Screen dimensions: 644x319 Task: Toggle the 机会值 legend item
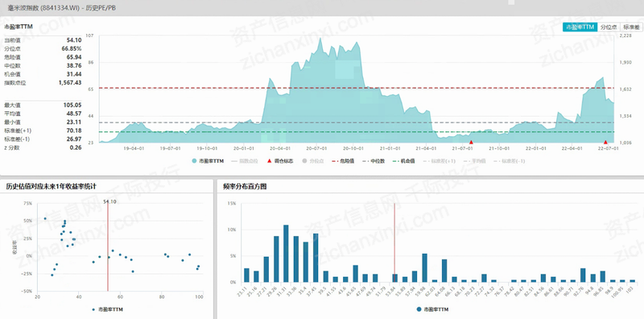pyautogui.click(x=404, y=161)
